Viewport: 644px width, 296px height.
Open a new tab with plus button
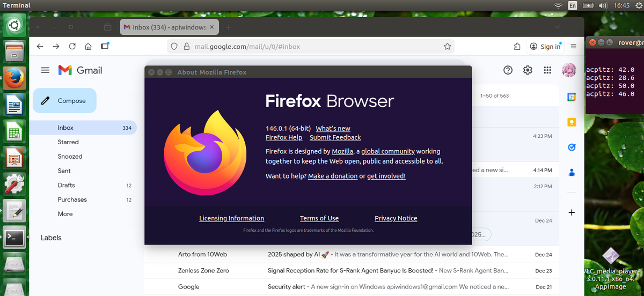(x=229, y=27)
